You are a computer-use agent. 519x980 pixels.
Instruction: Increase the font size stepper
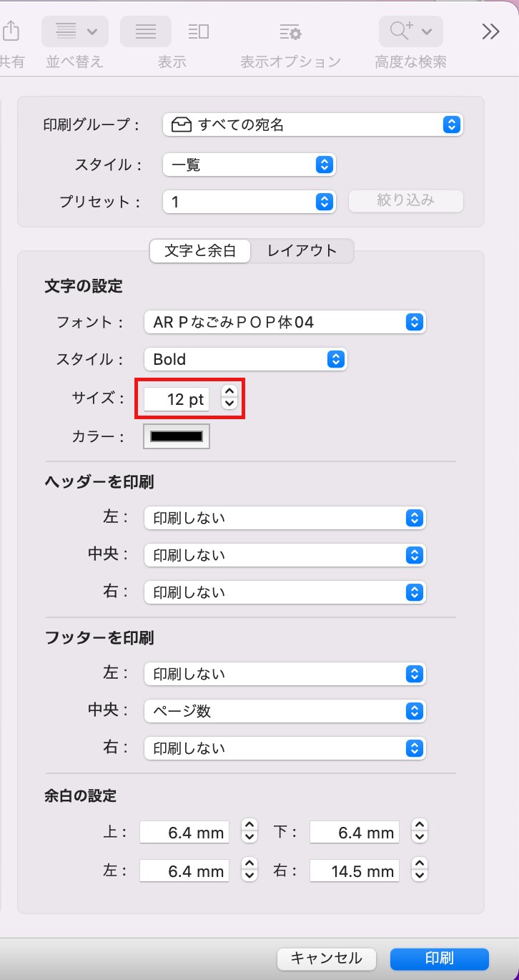tap(229, 391)
